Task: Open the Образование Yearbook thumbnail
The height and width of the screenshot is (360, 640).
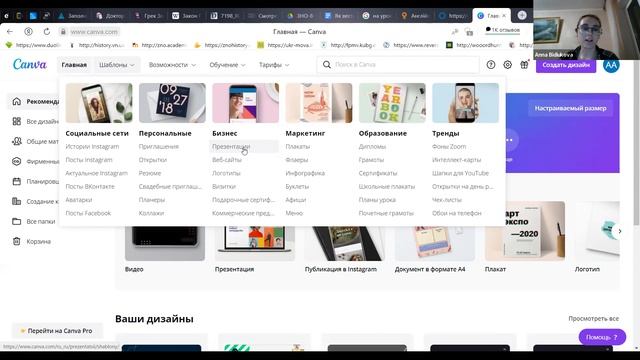Action: [392, 103]
